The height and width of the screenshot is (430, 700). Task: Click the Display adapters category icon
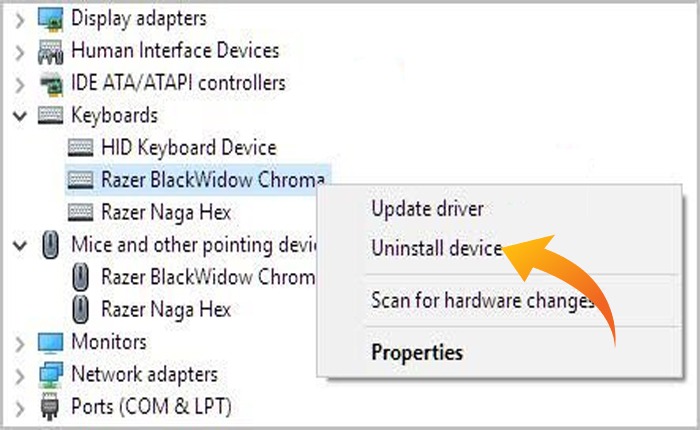click(50, 18)
